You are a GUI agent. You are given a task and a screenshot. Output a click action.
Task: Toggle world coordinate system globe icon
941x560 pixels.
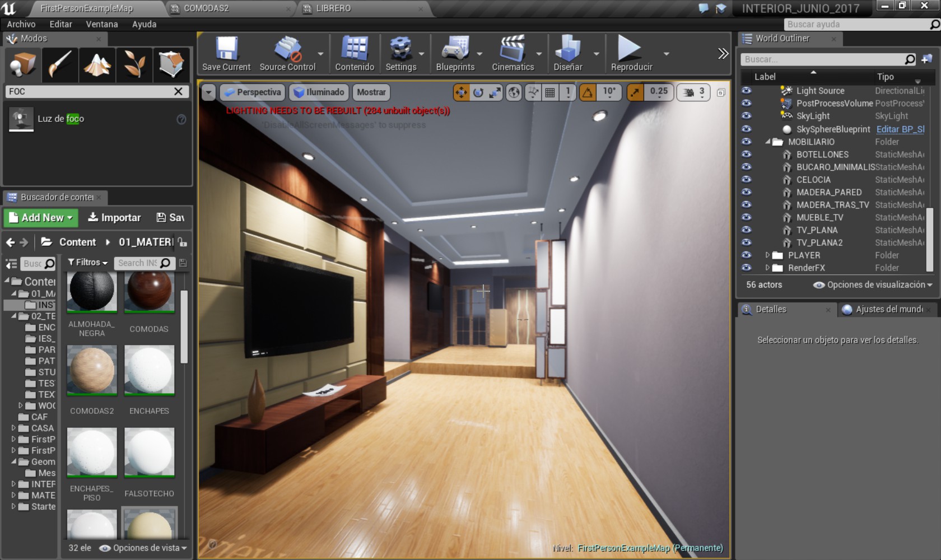pyautogui.click(x=514, y=92)
